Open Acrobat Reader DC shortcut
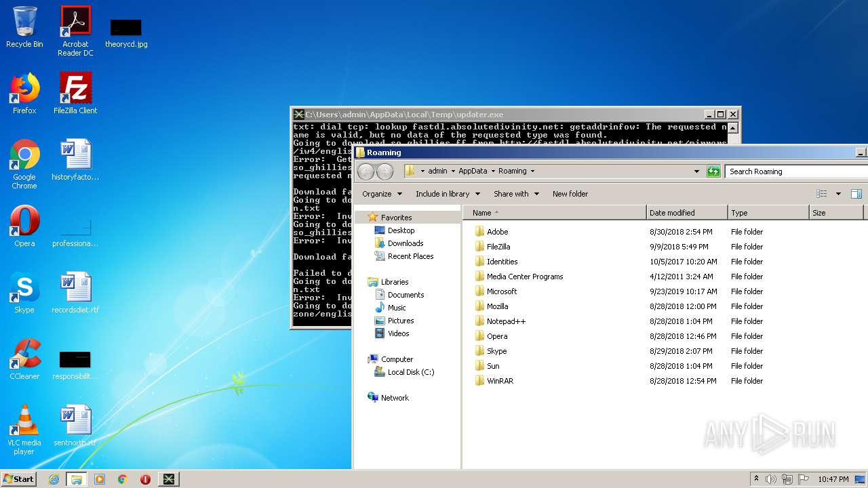The image size is (868, 488). [x=75, y=31]
